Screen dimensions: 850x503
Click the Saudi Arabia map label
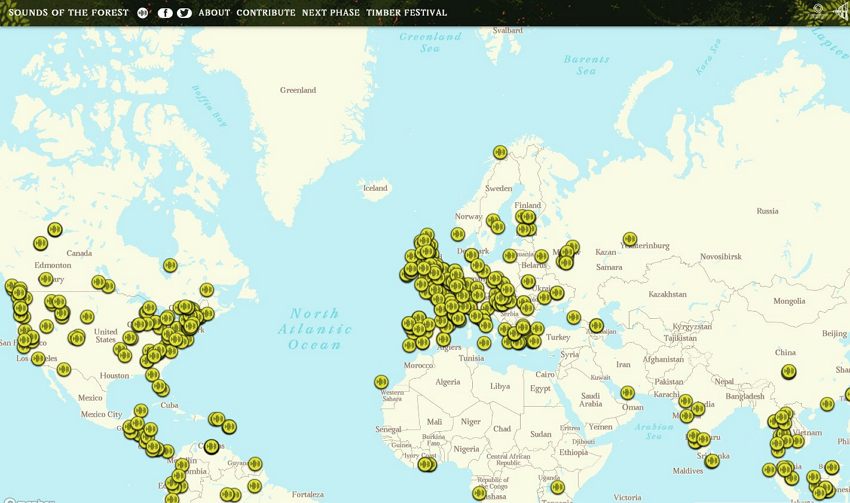pos(590,399)
